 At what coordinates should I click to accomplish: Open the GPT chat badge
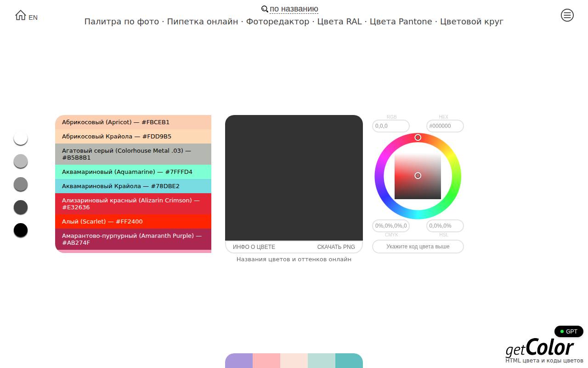click(569, 331)
